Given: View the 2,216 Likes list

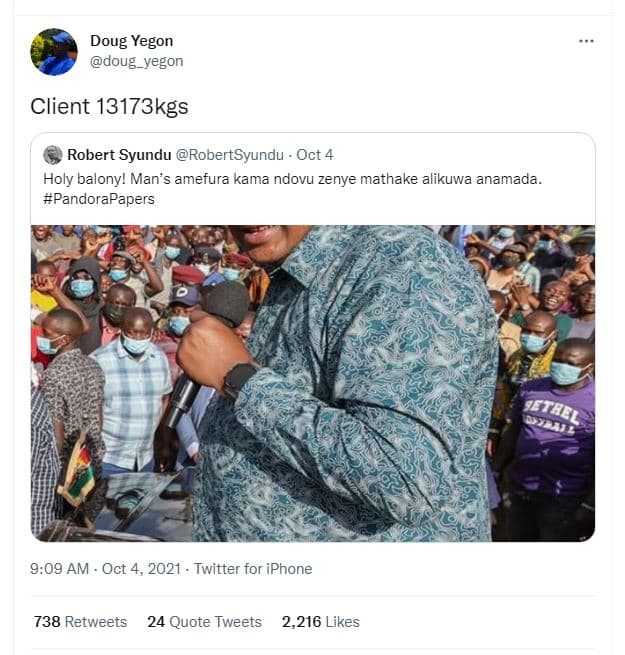Looking at the screenshot, I should pos(320,622).
